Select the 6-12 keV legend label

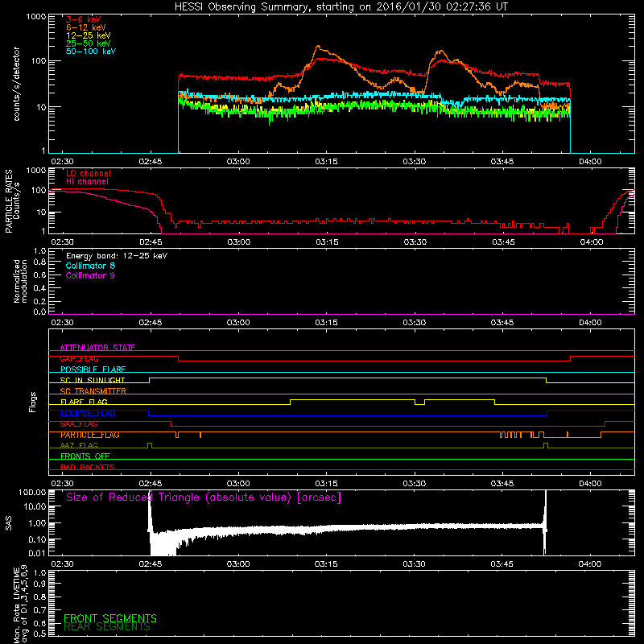pyautogui.click(x=86, y=27)
